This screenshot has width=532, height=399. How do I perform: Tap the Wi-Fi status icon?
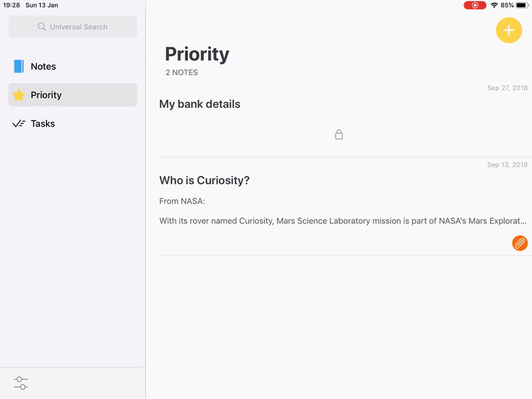tap(494, 5)
